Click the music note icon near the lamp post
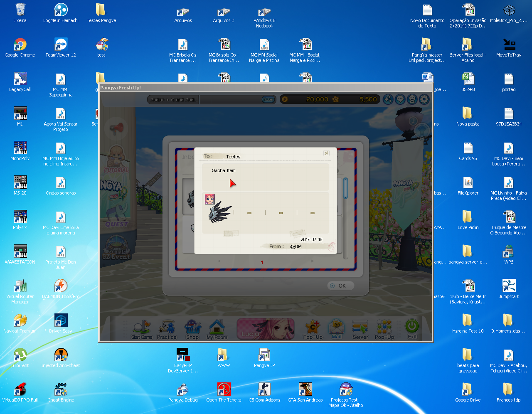This screenshot has height=414, width=532. [x=413, y=121]
